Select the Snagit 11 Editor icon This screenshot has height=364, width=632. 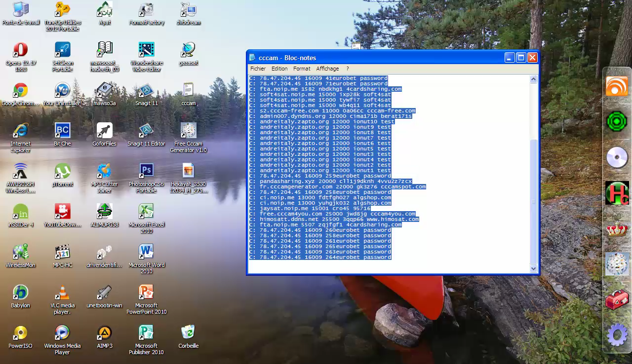[x=146, y=131]
